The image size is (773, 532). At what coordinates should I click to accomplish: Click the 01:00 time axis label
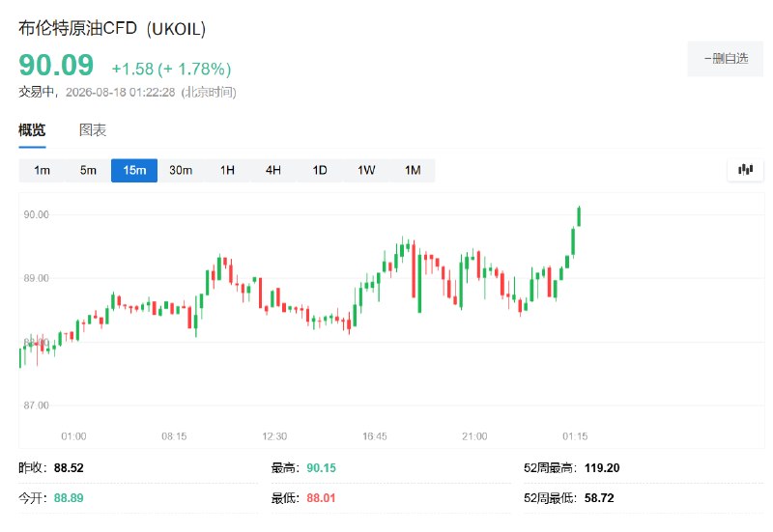point(73,436)
